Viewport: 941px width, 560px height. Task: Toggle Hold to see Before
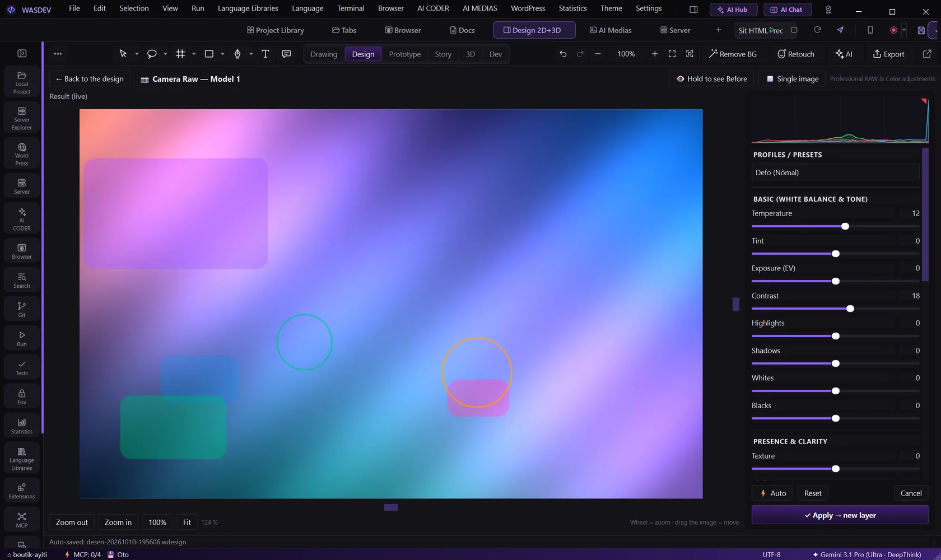point(712,79)
